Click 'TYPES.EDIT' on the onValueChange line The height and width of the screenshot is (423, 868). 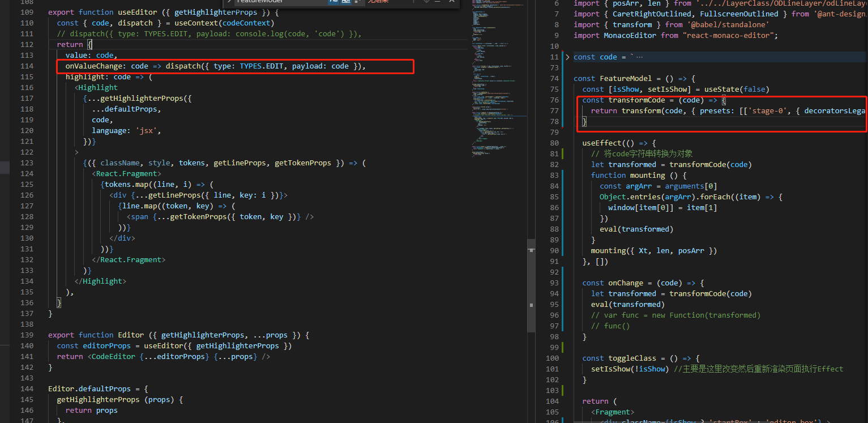[262, 66]
